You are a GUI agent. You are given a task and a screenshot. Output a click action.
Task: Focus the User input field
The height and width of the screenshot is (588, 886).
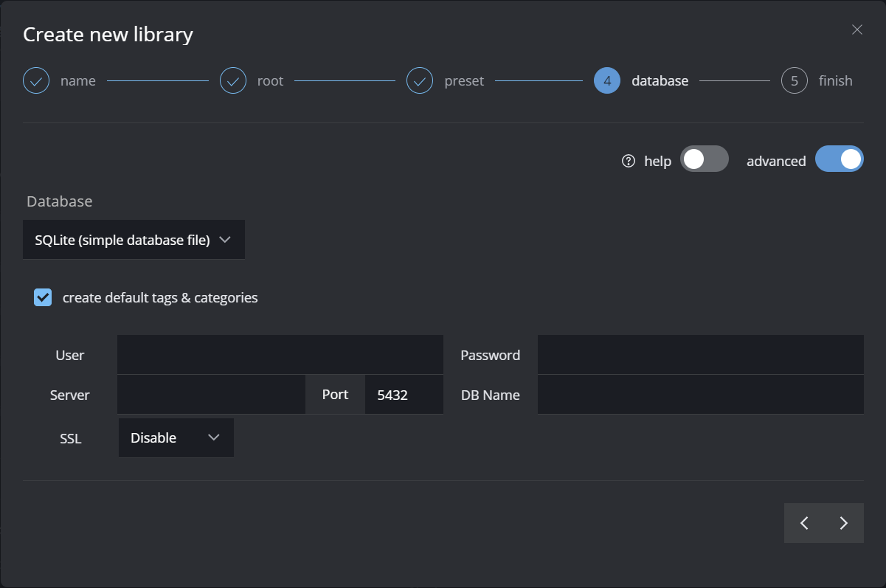280,355
